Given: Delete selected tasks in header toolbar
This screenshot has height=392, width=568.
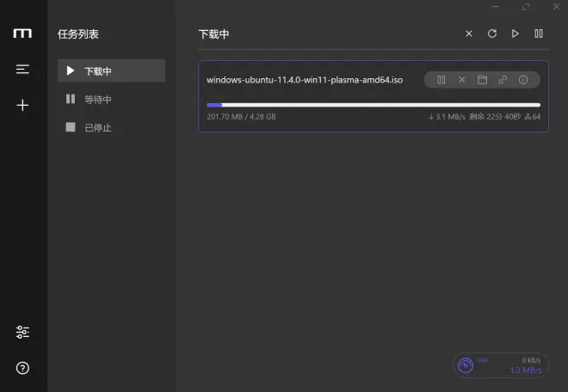Looking at the screenshot, I should pyautogui.click(x=469, y=34).
